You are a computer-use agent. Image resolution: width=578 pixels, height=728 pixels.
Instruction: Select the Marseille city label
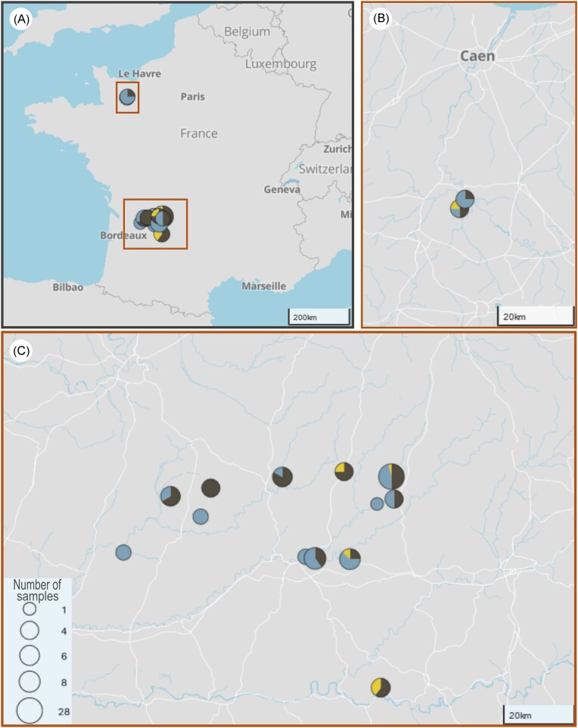pos(263,286)
